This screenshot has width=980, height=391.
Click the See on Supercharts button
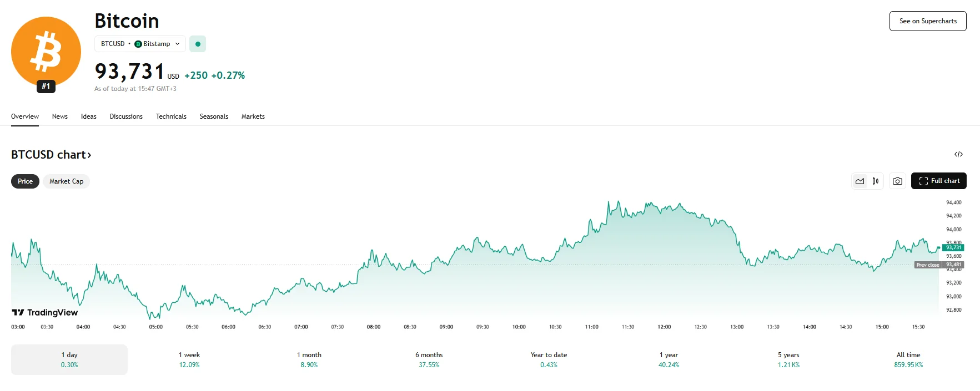coord(928,21)
